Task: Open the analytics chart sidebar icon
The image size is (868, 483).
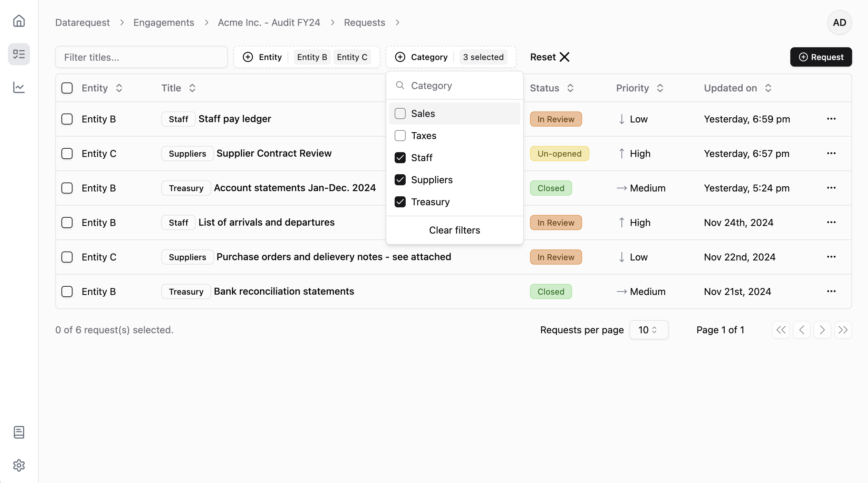Action: pos(19,87)
